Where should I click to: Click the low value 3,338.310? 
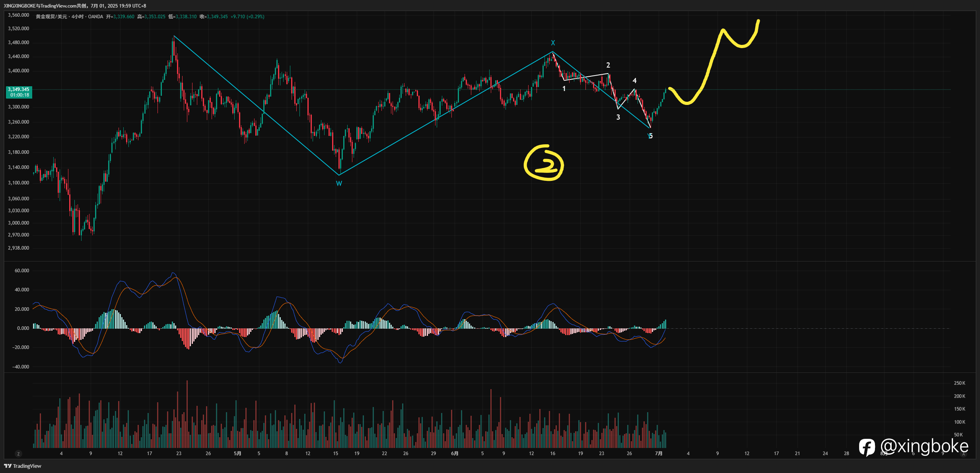186,17
